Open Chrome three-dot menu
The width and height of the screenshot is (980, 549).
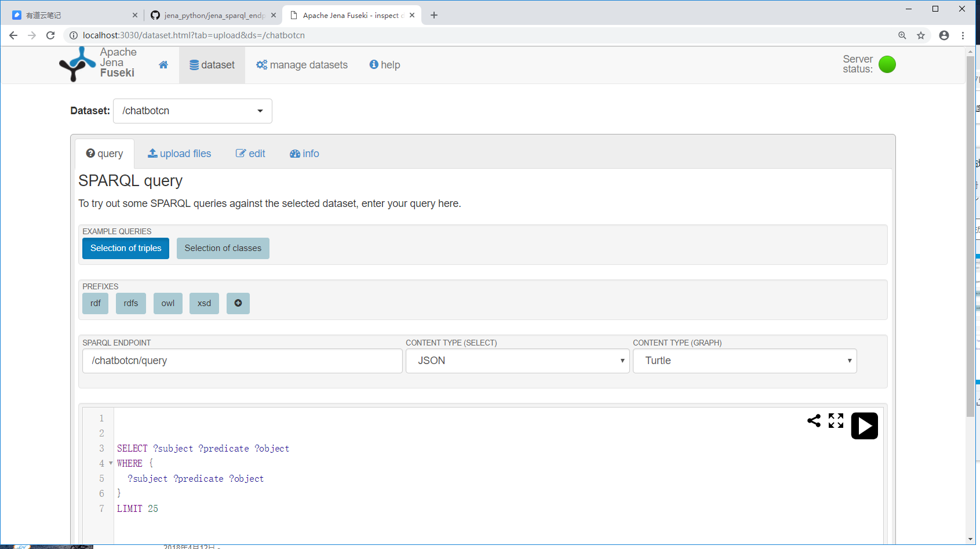[x=963, y=35]
